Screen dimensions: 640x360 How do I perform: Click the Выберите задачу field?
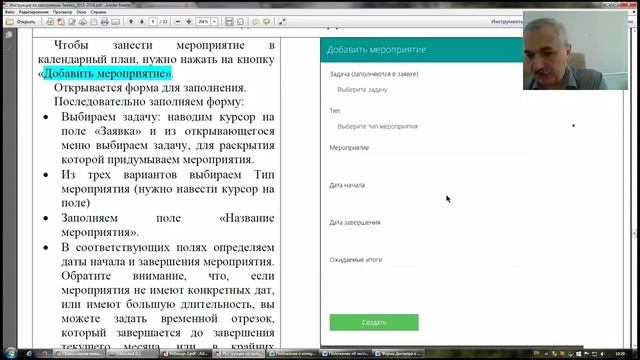(x=453, y=90)
